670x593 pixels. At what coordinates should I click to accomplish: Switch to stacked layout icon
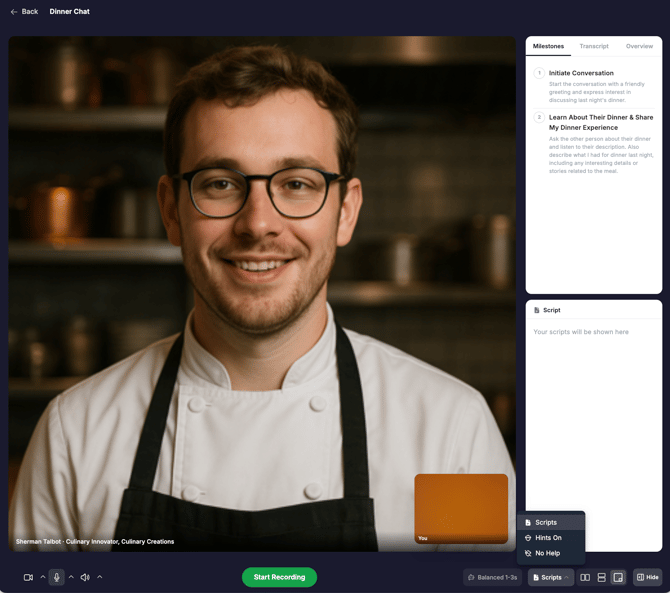[x=601, y=577]
